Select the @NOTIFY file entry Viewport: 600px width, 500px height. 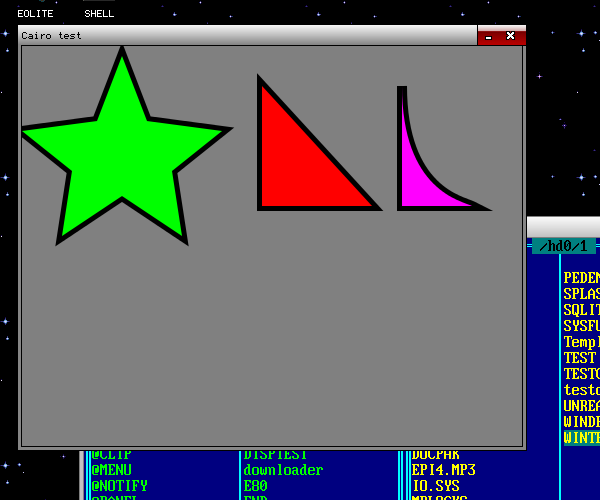pyautogui.click(x=119, y=486)
